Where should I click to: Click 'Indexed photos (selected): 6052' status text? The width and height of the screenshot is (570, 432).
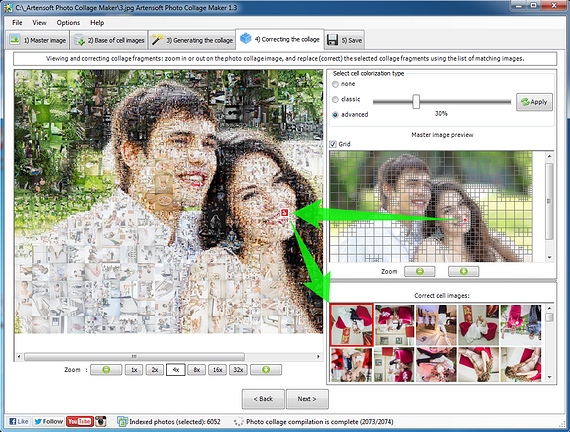click(x=175, y=421)
